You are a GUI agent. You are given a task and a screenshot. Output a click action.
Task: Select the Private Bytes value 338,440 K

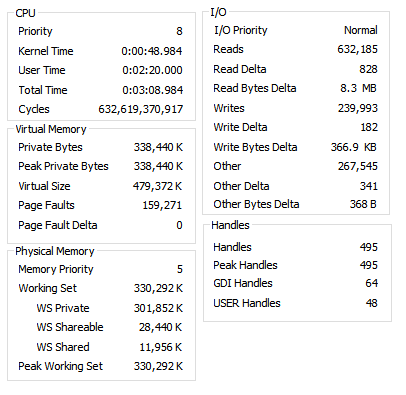pos(158,147)
